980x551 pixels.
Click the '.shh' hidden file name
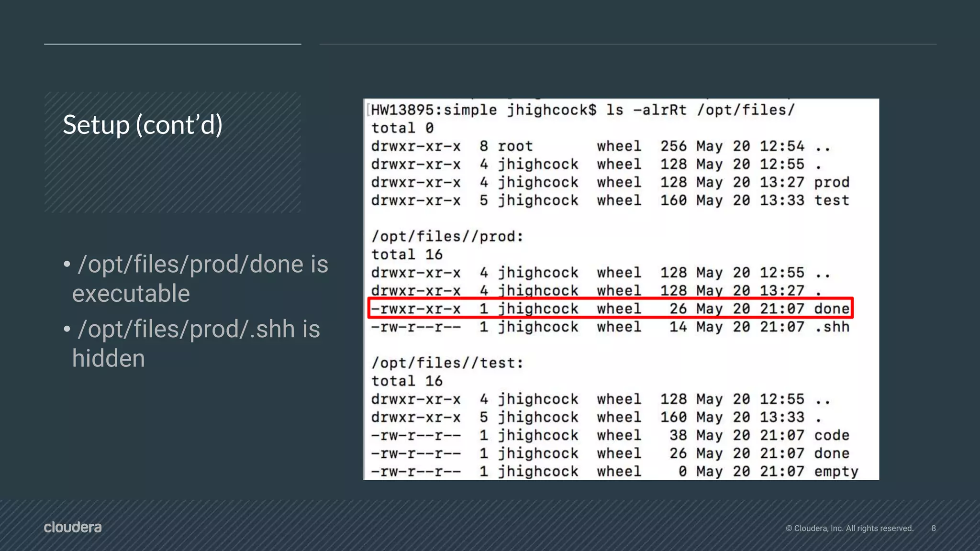[x=832, y=327]
